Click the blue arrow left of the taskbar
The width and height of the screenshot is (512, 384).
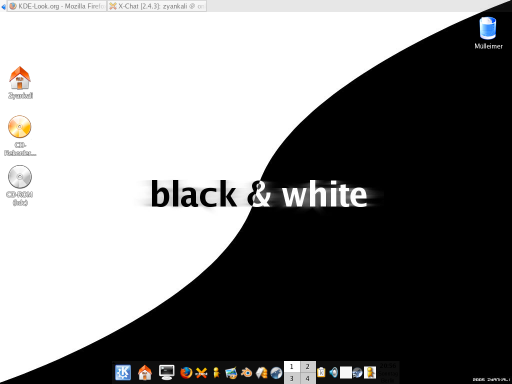(x=4, y=6)
